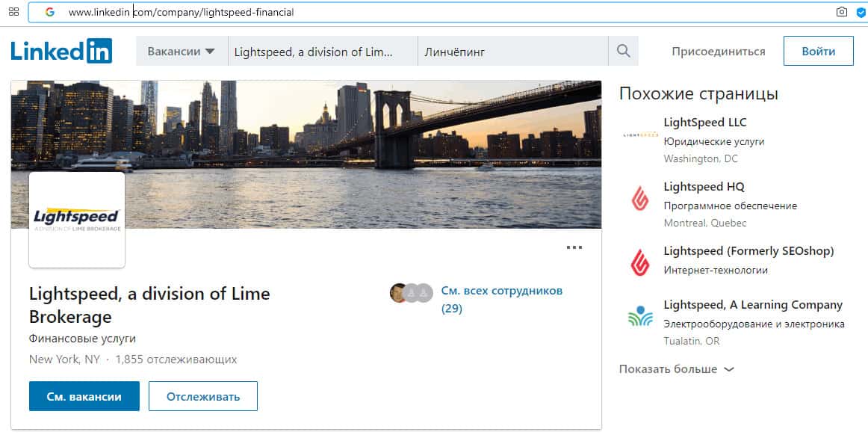Image resolution: width=868 pixels, height=438 pixels.
Task: Click the LightSpeed LLC company logo
Action: 640,135
